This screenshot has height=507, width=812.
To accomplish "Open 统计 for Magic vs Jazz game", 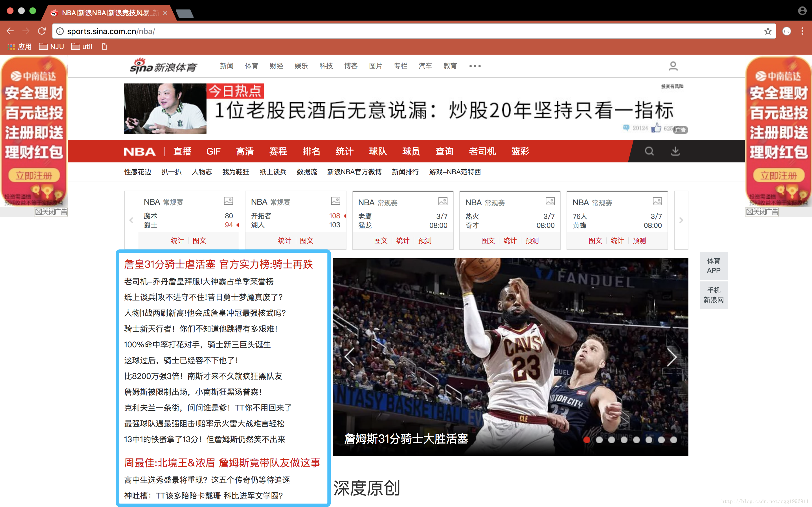I will 177,241.
